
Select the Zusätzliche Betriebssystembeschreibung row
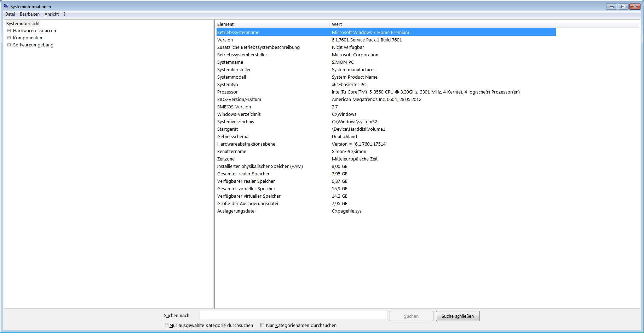click(386, 47)
